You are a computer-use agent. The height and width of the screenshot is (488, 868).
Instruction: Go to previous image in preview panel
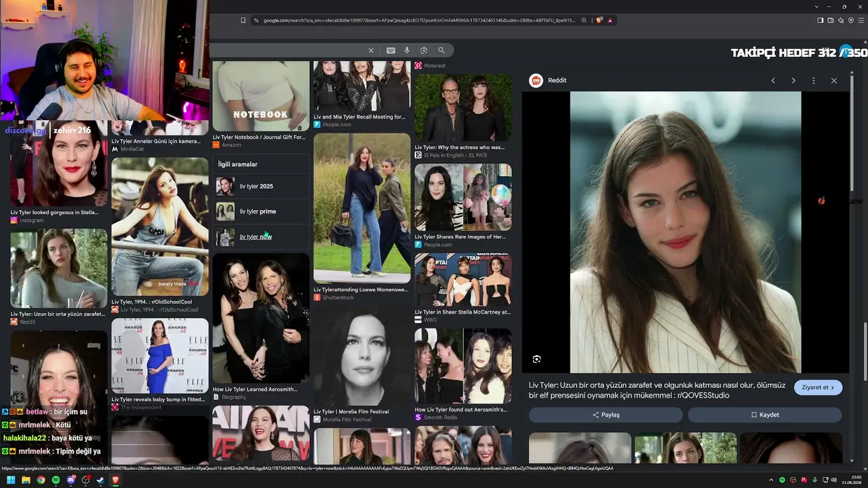click(x=773, y=81)
